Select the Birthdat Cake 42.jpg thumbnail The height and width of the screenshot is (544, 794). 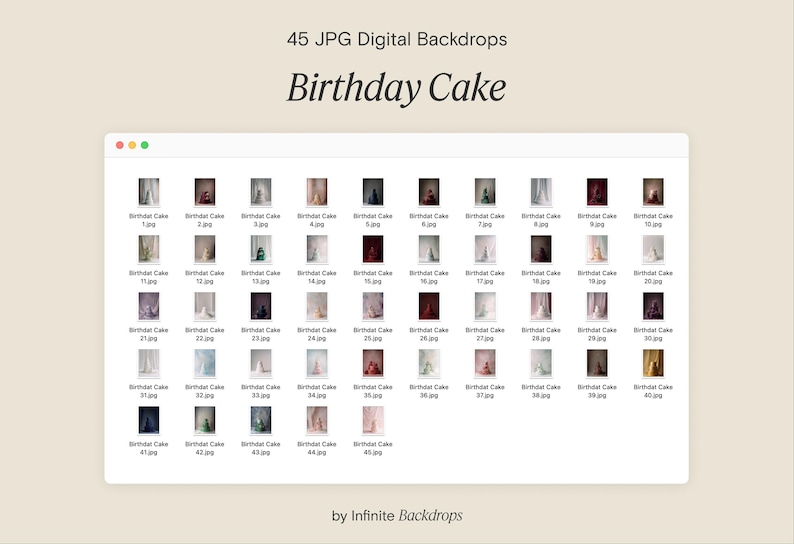pos(205,420)
